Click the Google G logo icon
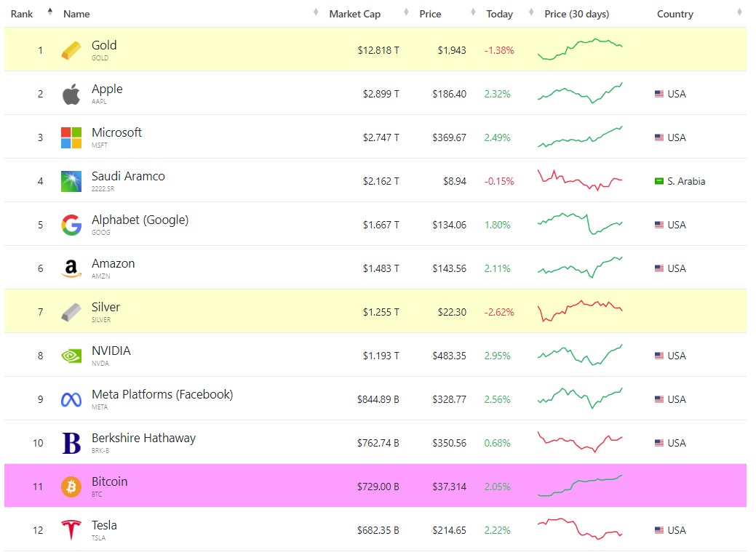The image size is (756, 552). point(71,225)
